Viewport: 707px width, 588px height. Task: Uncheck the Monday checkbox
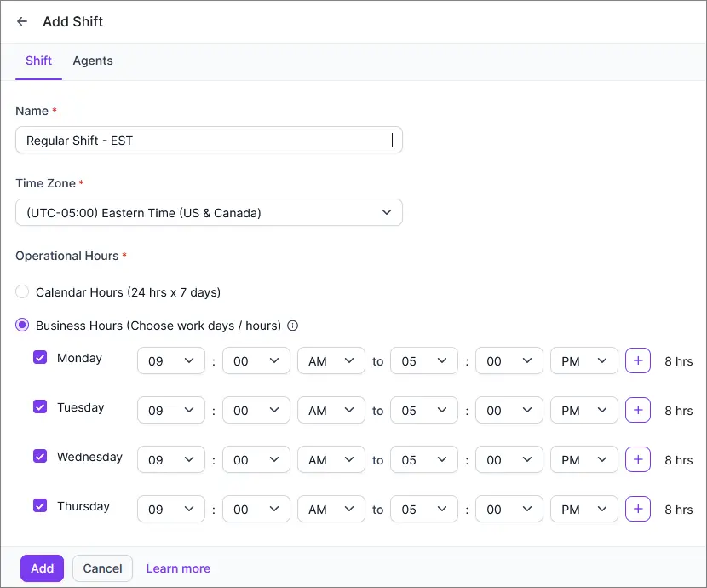(40, 358)
